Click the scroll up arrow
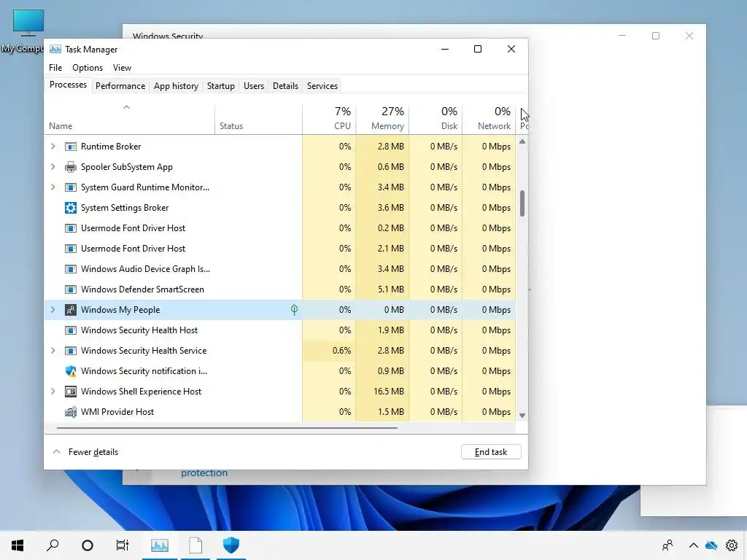Image resolution: width=747 pixels, height=560 pixels. coord(522,142)
